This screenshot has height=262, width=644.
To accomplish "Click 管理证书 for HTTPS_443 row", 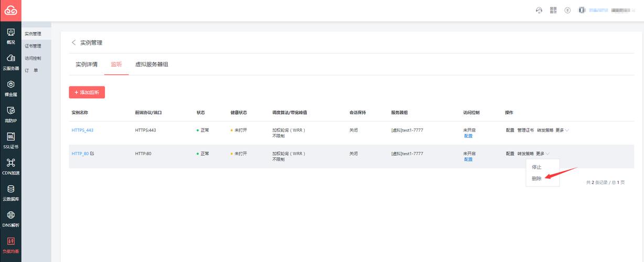I will [525, 130].
